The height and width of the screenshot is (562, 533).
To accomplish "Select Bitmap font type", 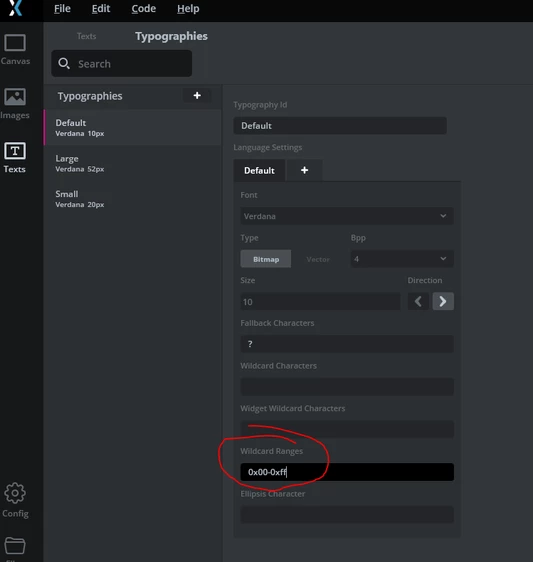I will click(266, 259).
